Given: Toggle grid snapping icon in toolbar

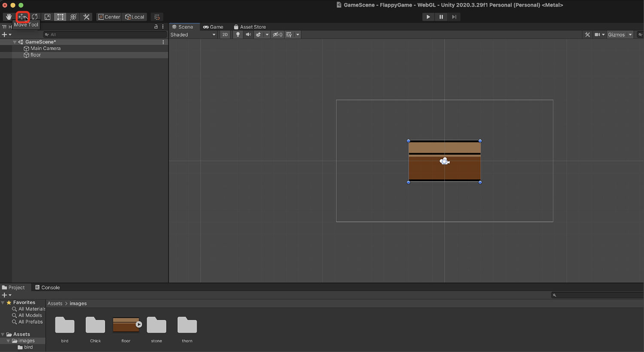Looking at the screenshot, I should pyautogui.click(x=157, y=17).
